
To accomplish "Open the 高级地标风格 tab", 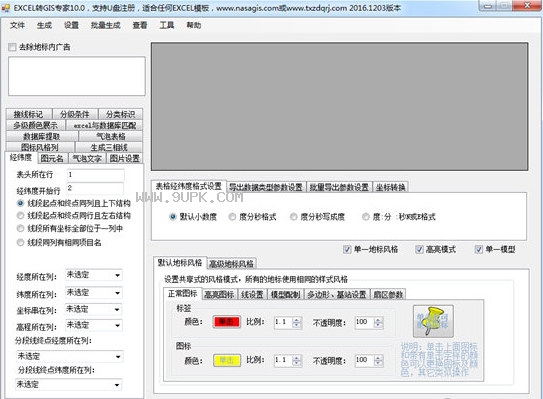I will coord(231,264).
